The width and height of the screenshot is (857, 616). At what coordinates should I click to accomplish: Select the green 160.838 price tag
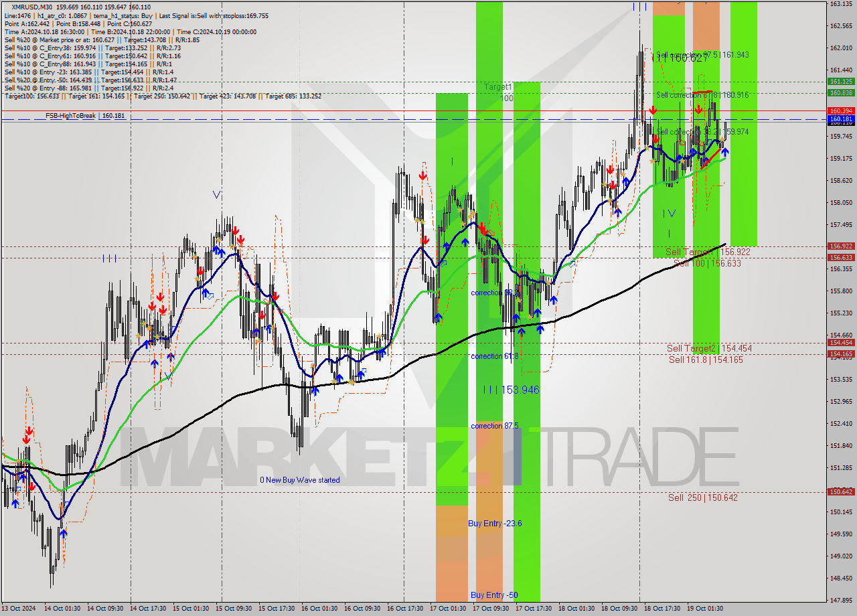[x=842, y=92]
